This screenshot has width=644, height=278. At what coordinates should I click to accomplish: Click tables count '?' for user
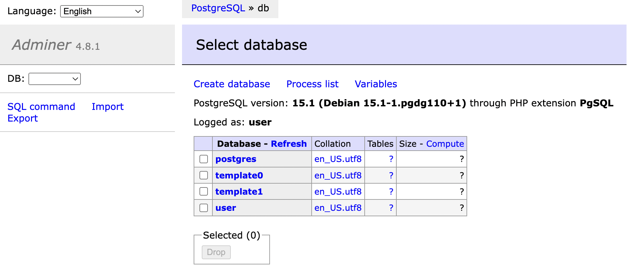point(391,208)
